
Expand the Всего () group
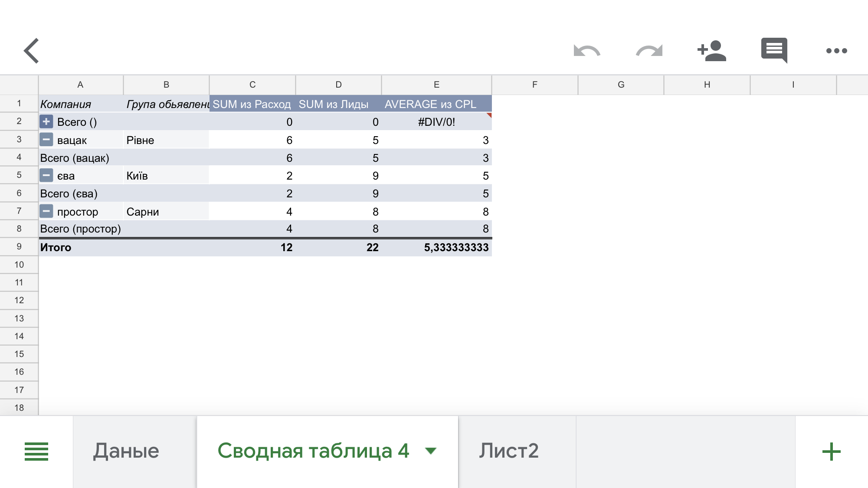[x=46, y=121]
